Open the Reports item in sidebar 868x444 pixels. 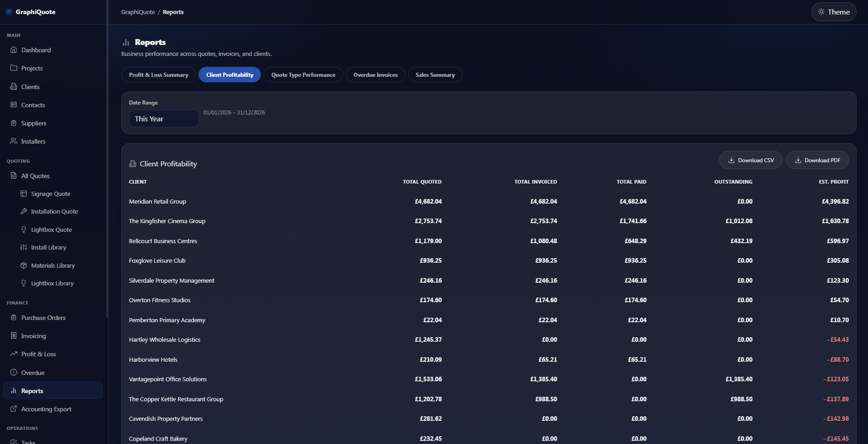pyautogui.click(x=53, y=391)
